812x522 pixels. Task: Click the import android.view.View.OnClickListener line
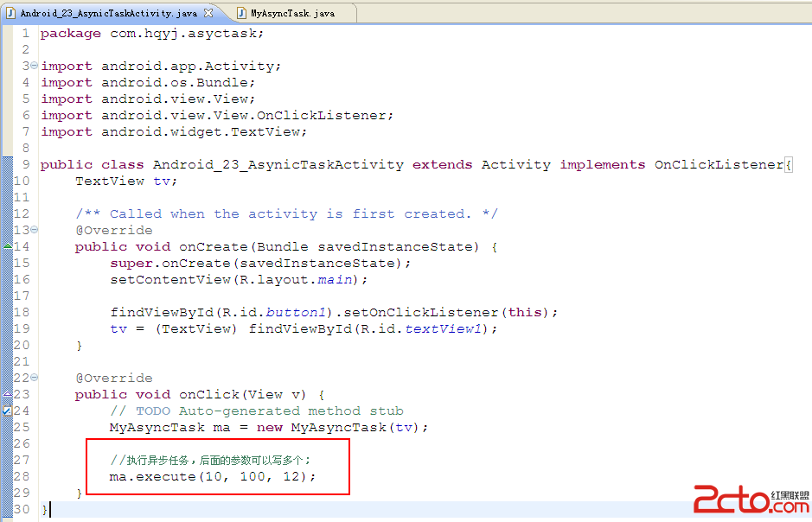(218, 115)
